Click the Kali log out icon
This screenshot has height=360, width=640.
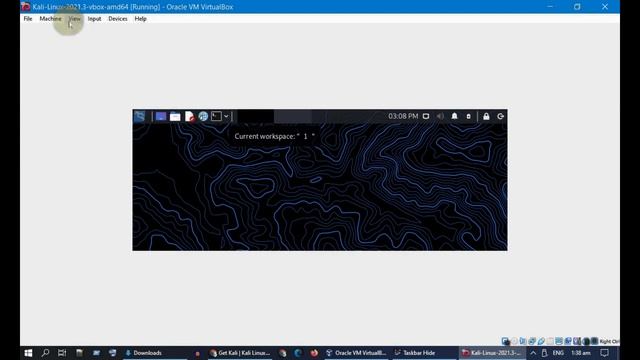(500, 116)
